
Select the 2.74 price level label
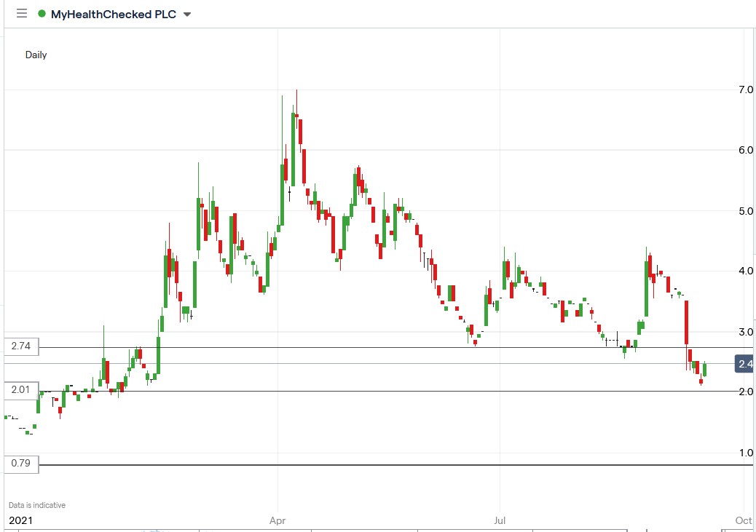click(20, 346)
